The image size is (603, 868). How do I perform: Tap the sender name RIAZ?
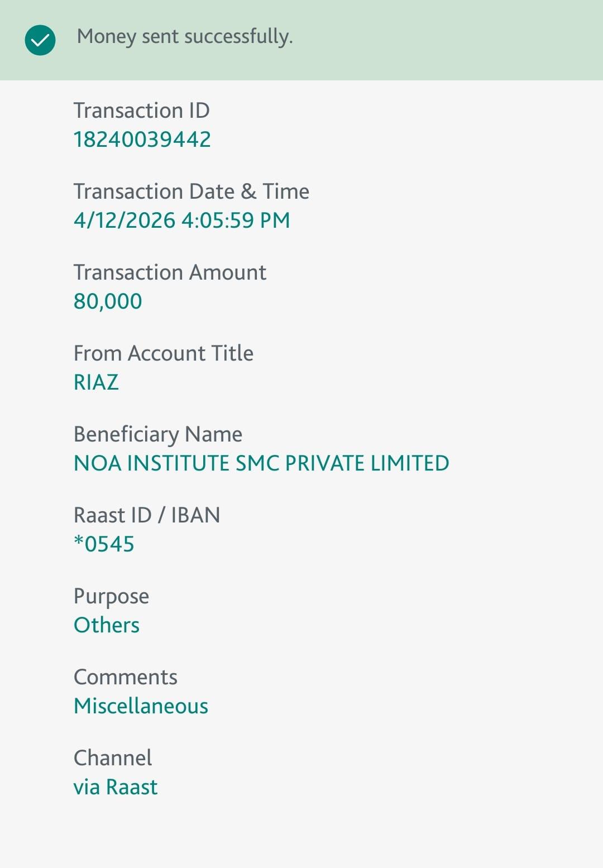click(96, 382)
